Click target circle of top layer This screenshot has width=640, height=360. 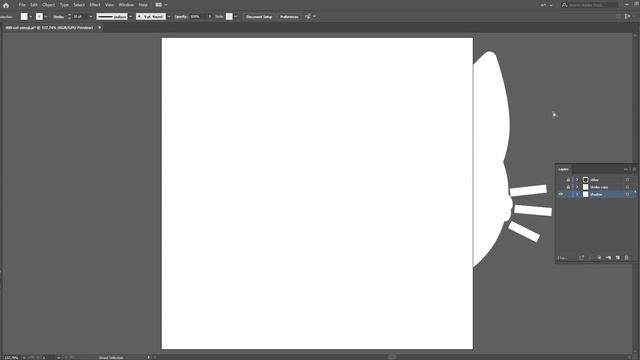[x=627, y=180]
